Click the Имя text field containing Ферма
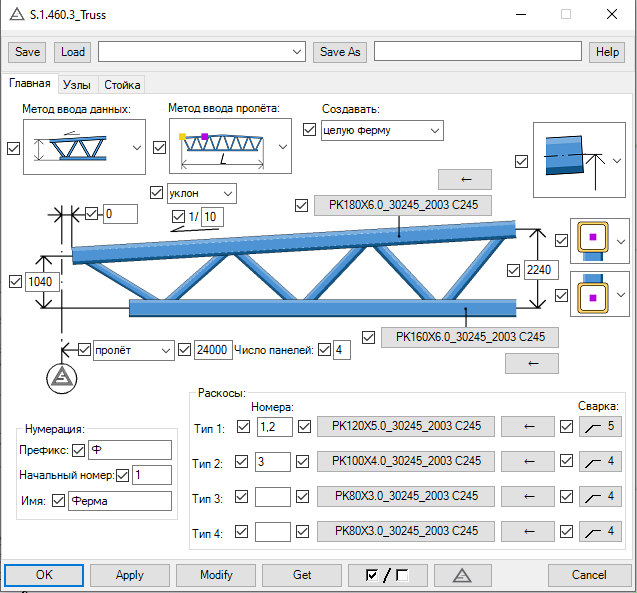Screen dimensions: 637x593 tap(119, 501)
